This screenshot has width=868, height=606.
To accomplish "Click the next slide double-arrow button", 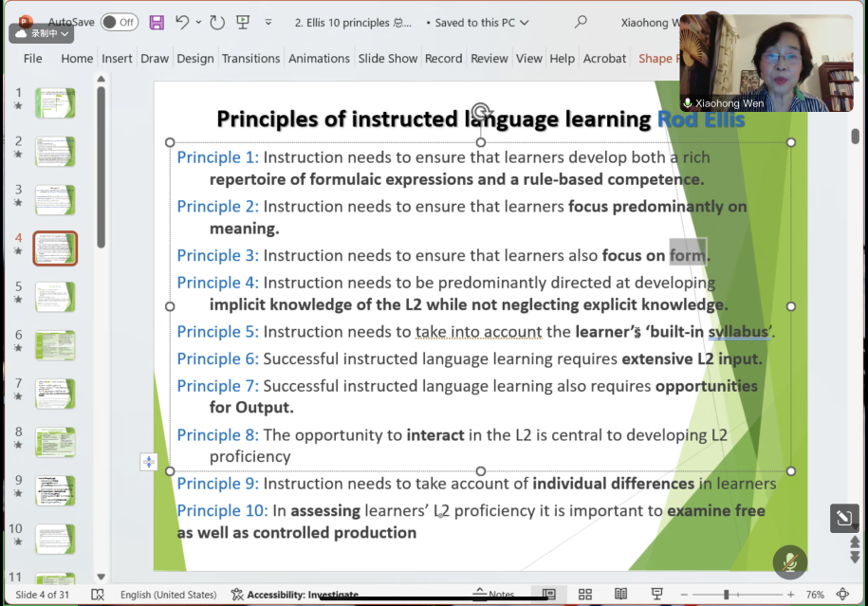I will (x=855, y=557).
